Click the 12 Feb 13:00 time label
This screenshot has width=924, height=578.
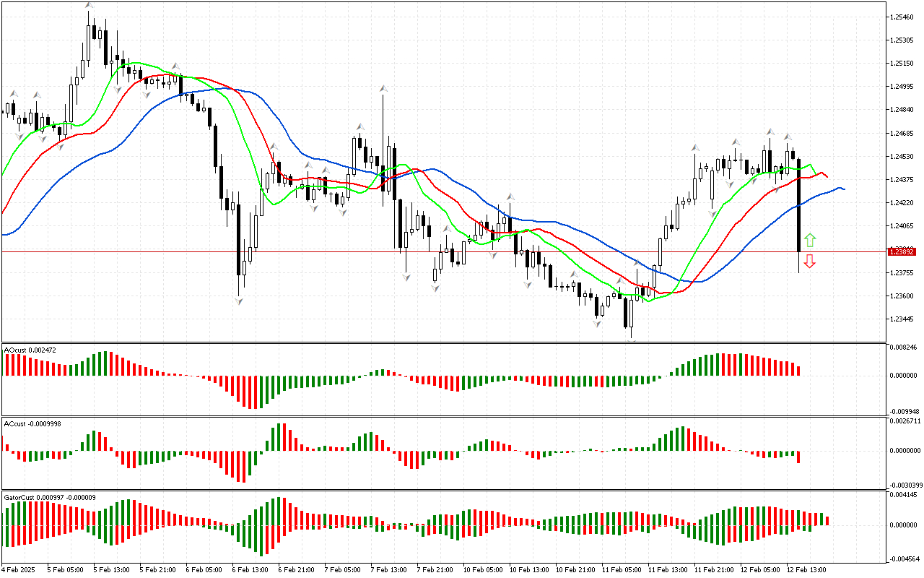coord(806,569)
